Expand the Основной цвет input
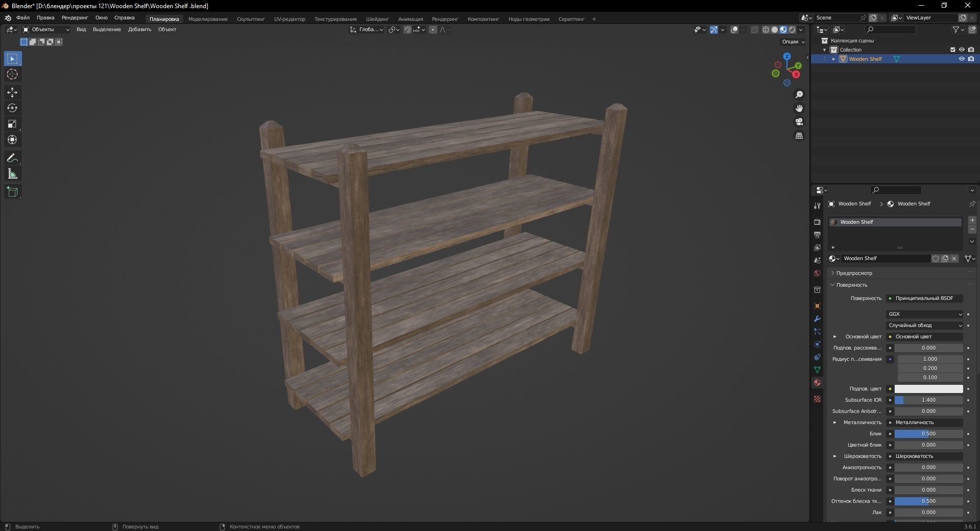Screen dimensions: 980x531 (835, 337)
